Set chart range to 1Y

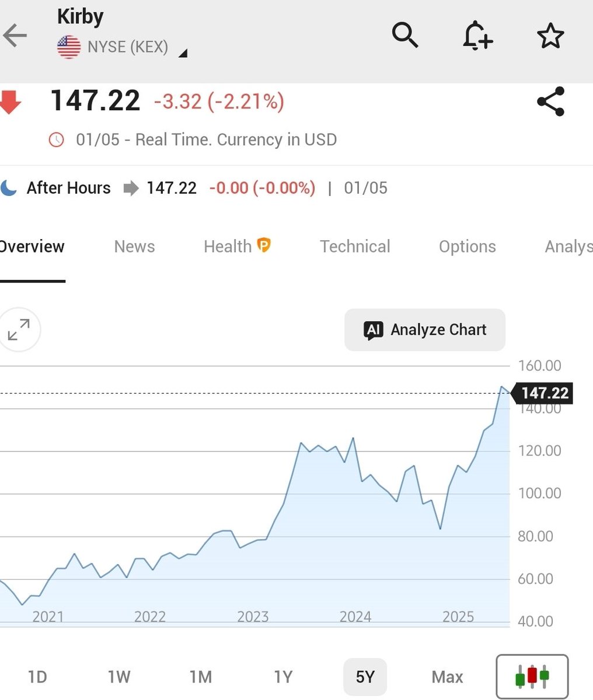(x=283, y=677)
